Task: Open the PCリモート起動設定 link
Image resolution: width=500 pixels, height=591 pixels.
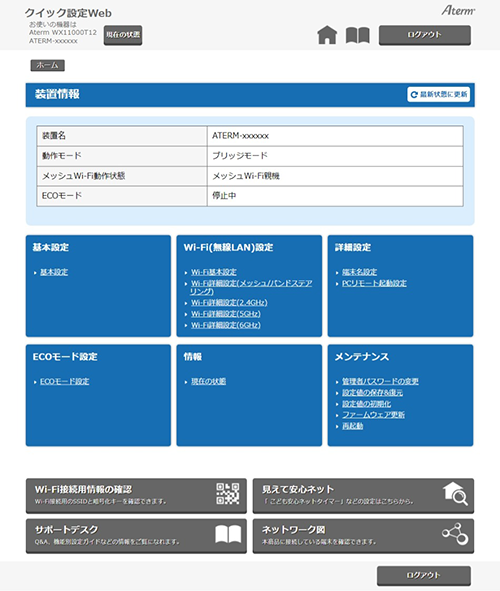Action: [x=374, y=283]
